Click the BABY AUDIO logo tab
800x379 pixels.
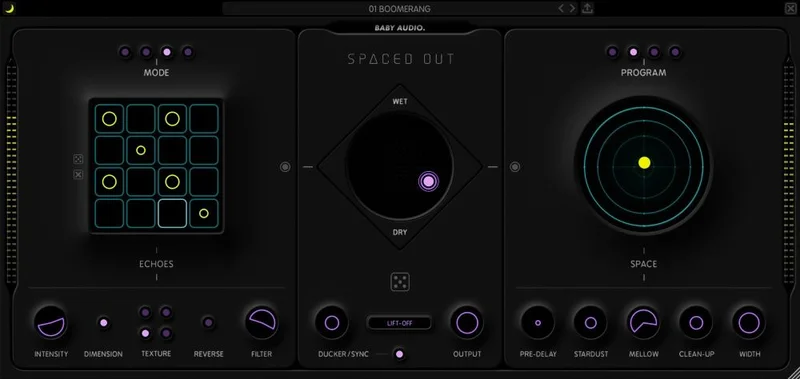tap(400, 28)
